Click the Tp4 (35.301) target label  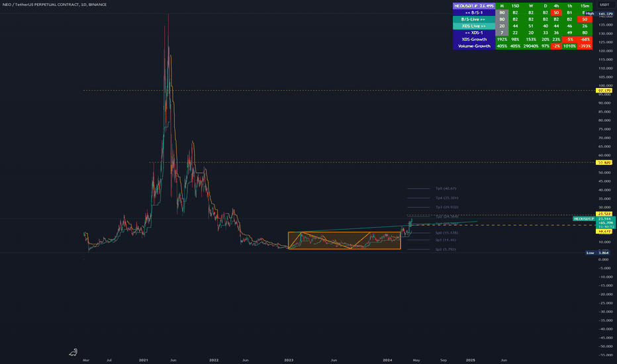coord(447,198)
